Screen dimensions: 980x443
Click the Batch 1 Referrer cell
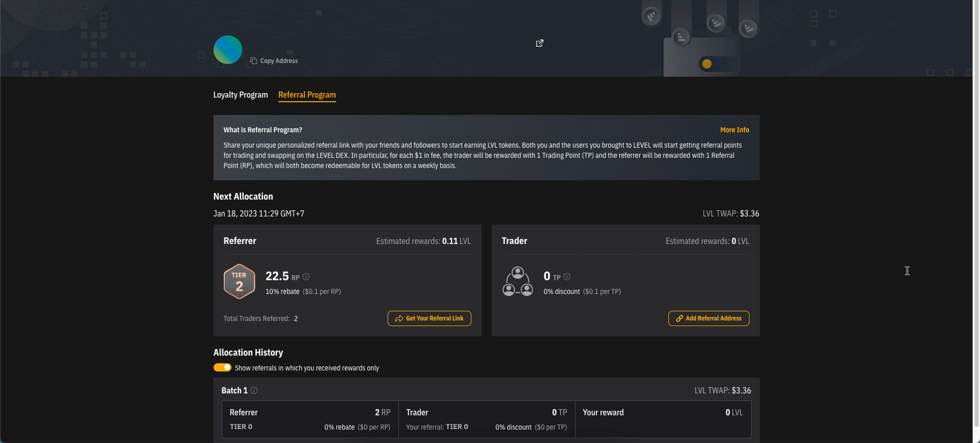click(x=310, y=419)
